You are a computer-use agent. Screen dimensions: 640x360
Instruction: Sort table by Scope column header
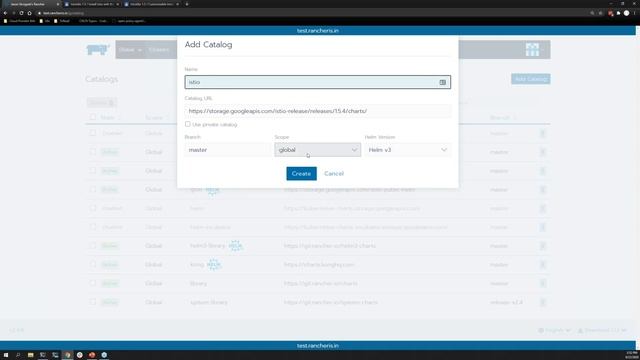155,118
